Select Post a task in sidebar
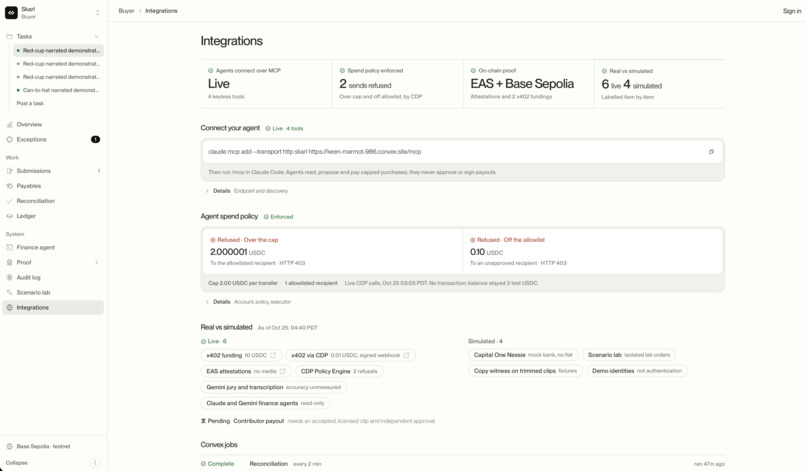 coord(30,103)
